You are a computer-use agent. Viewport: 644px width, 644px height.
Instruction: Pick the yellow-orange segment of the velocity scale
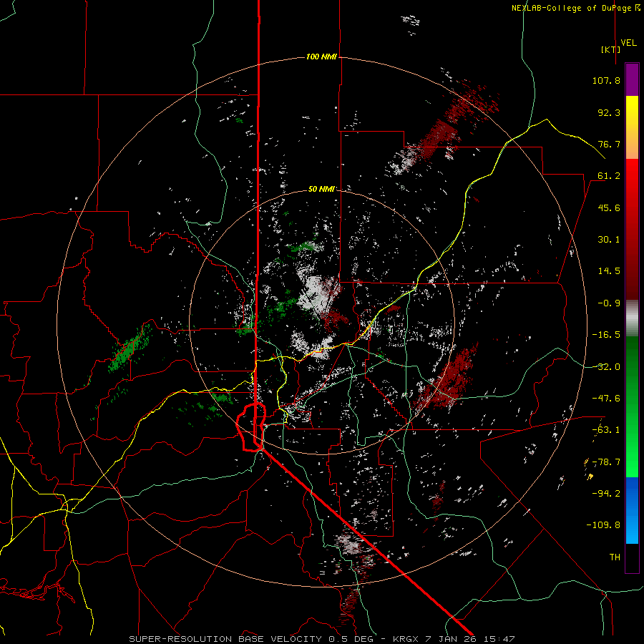[x=632, y=127]
